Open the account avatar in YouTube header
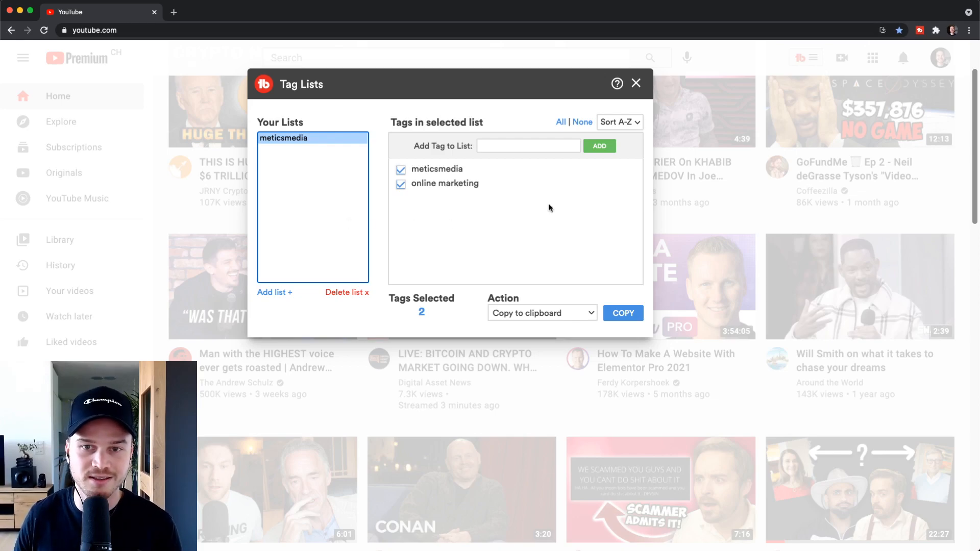The image size is (980, 551). 940,58
